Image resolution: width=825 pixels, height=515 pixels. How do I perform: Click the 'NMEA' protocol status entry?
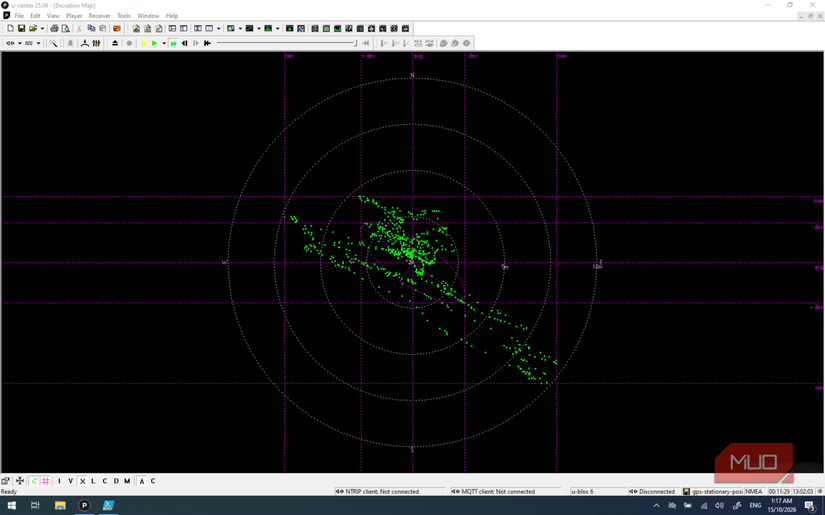754,491
